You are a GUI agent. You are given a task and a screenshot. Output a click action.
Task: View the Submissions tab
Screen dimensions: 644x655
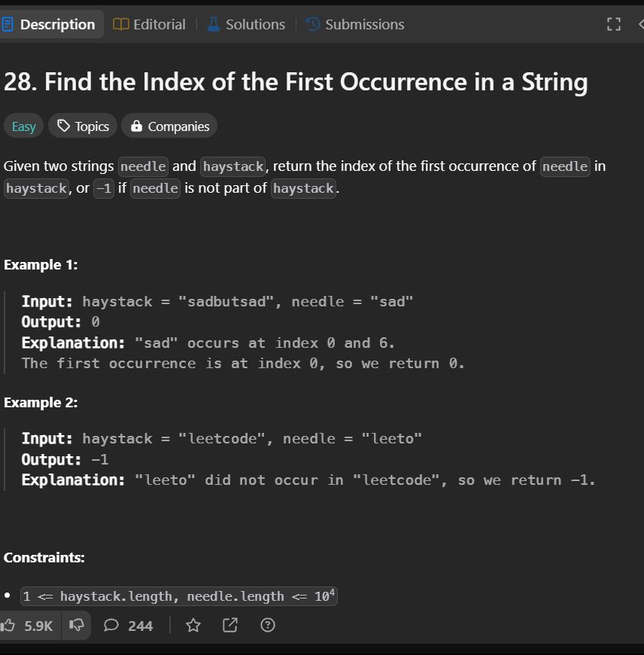[x=355, y=24]
